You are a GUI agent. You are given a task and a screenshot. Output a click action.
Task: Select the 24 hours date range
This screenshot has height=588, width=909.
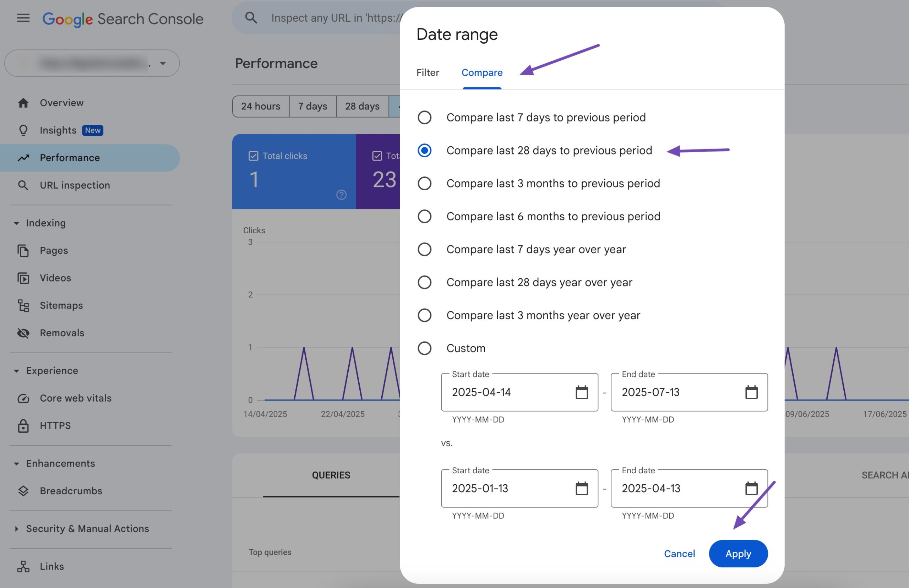coord(260,106)
